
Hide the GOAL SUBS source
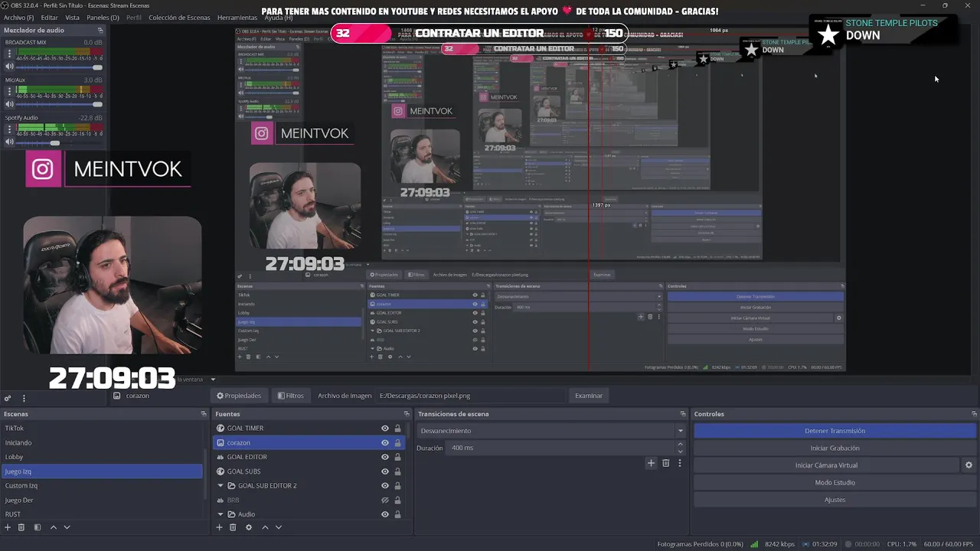(385, 471)
